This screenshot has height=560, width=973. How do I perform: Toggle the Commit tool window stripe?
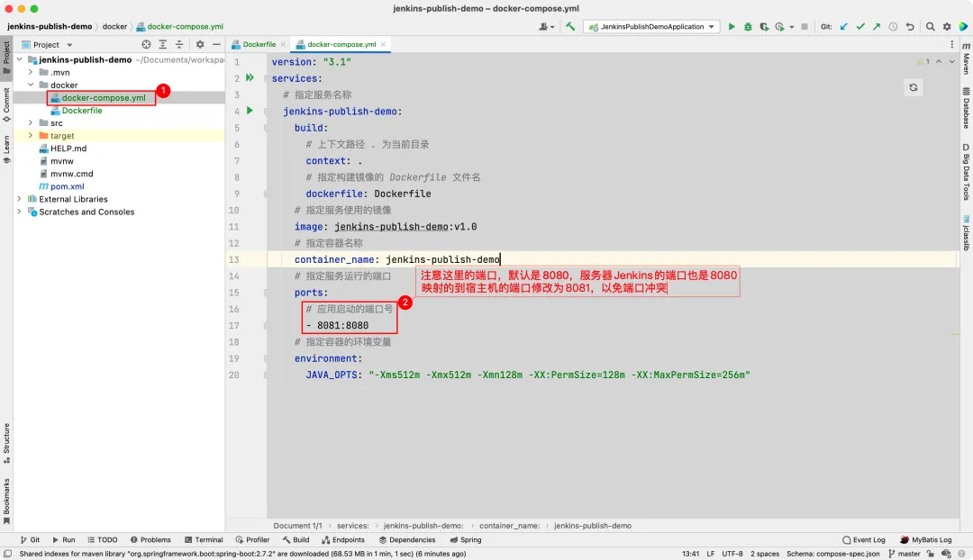(6, 104)
